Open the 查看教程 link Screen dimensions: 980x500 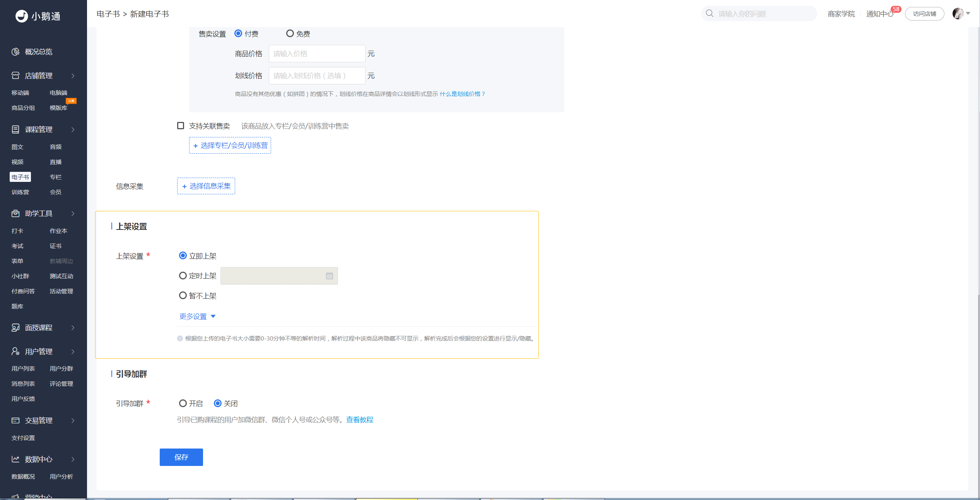(x=360, y=420)
